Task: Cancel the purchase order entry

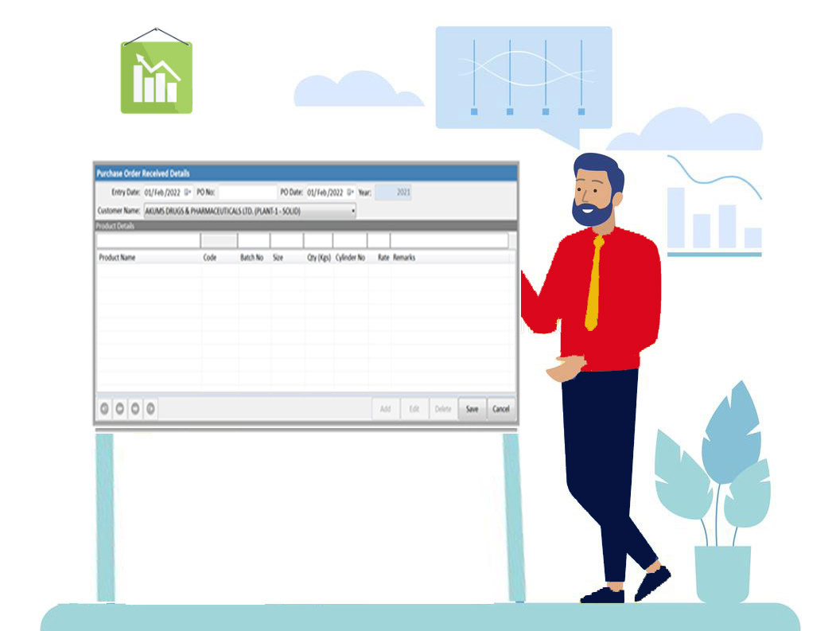Action: click(x=502, y=408)
